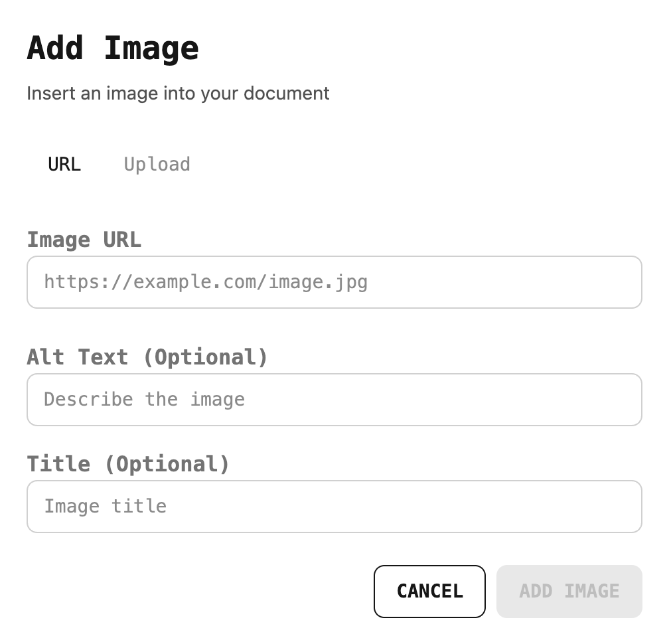
Task: Select the Alt Text (Optional) label
Action: point(147,357)
